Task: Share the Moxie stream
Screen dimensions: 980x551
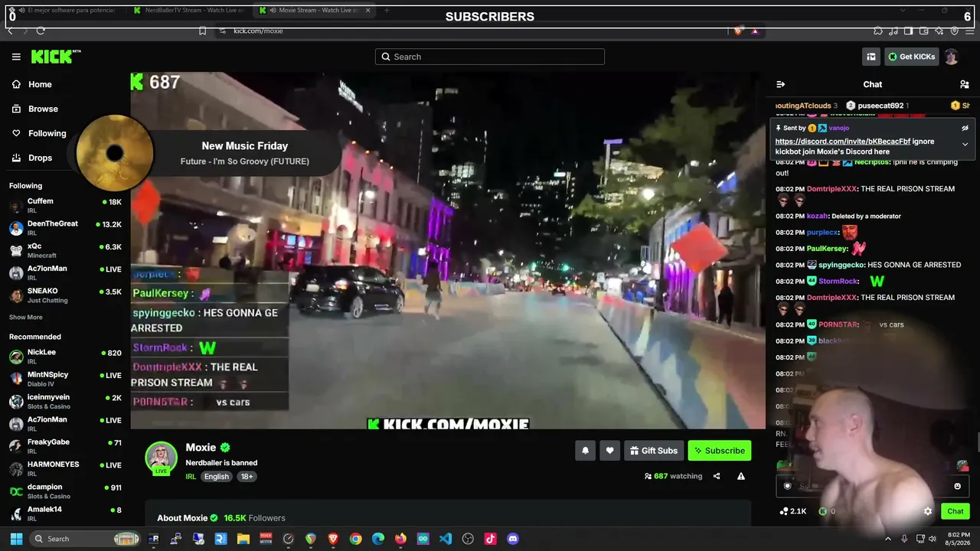Action: point(717,476)
